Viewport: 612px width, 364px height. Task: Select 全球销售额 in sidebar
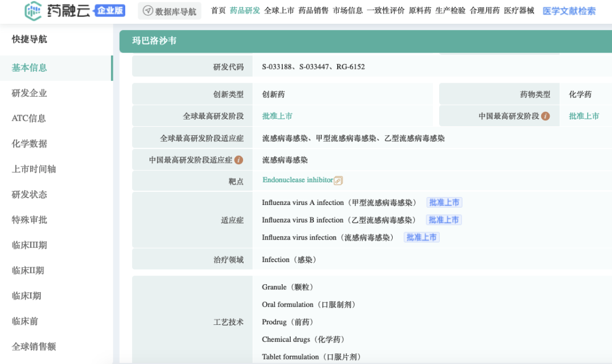click(33, 346)
